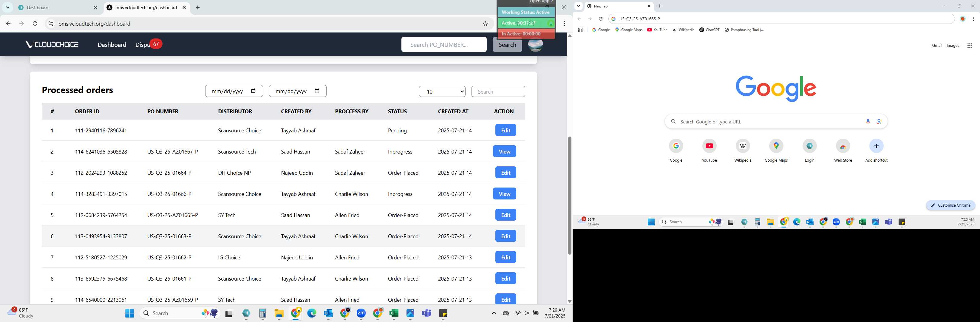Open the Google Maps shortcut tile on New Tab

pyautogui.click(x=776, y=151)
